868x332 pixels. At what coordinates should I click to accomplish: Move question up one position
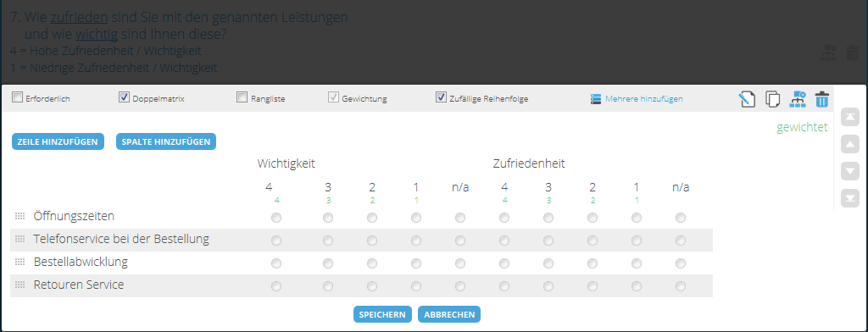[849, 145]
